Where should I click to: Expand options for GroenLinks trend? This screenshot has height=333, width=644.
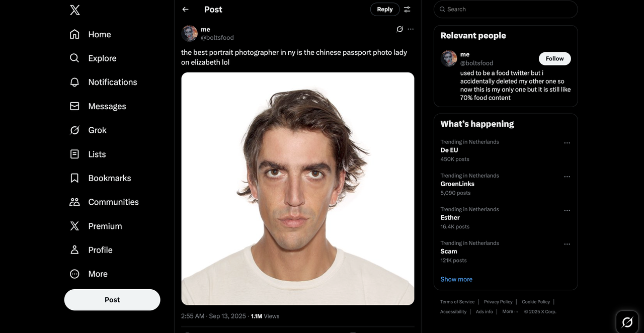coord(567,177)
